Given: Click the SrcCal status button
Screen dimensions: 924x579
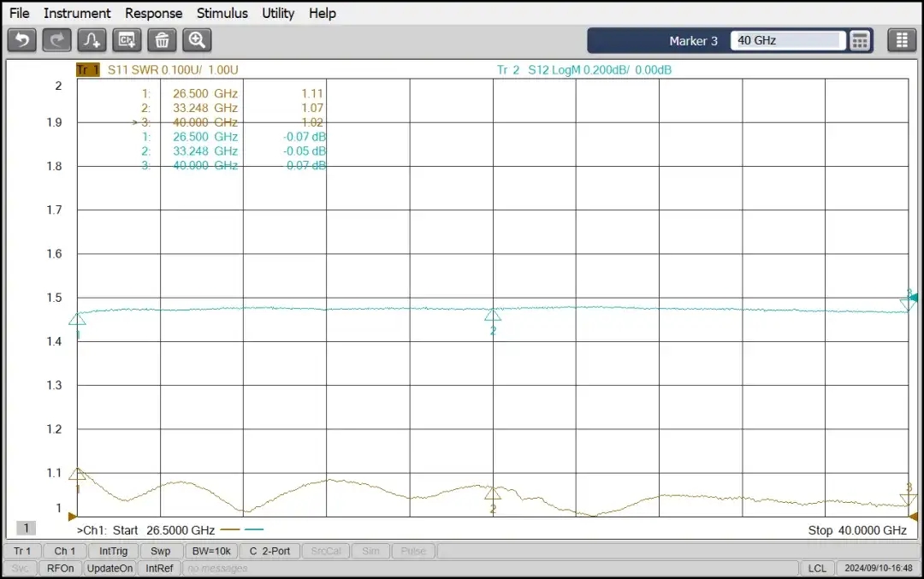Looking at the screenshot, I should click(x=326, y=551).
